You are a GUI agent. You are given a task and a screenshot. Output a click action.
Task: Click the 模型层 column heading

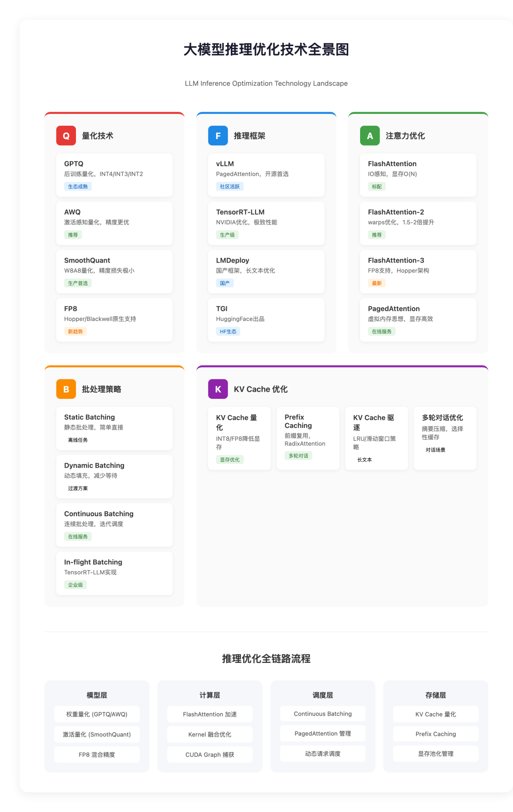(97, 695)
